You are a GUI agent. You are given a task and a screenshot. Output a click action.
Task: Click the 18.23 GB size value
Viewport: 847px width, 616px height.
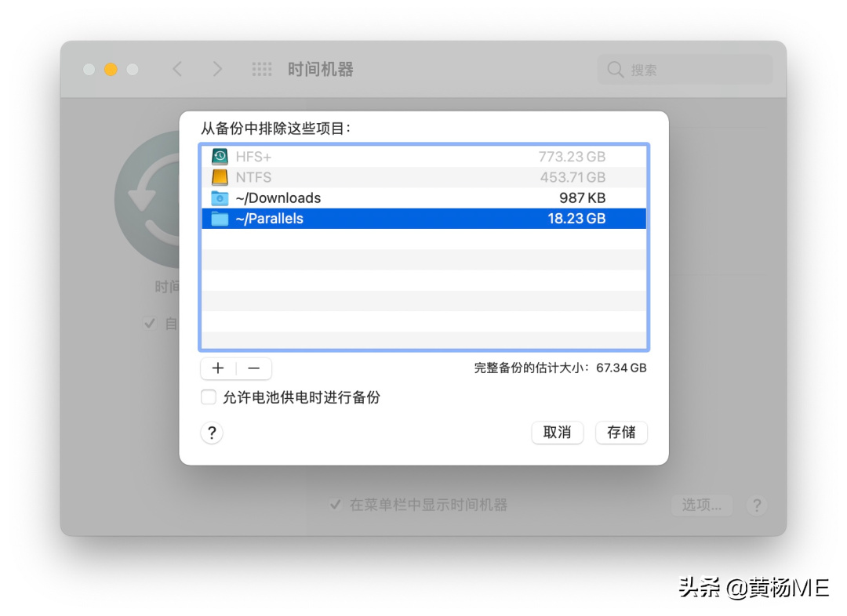point(576,219)
